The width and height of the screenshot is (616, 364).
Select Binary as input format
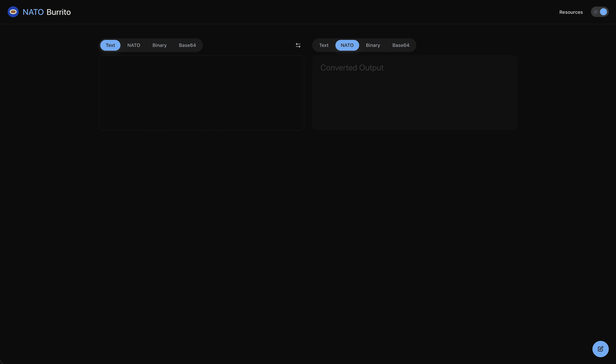pos(159,45)
